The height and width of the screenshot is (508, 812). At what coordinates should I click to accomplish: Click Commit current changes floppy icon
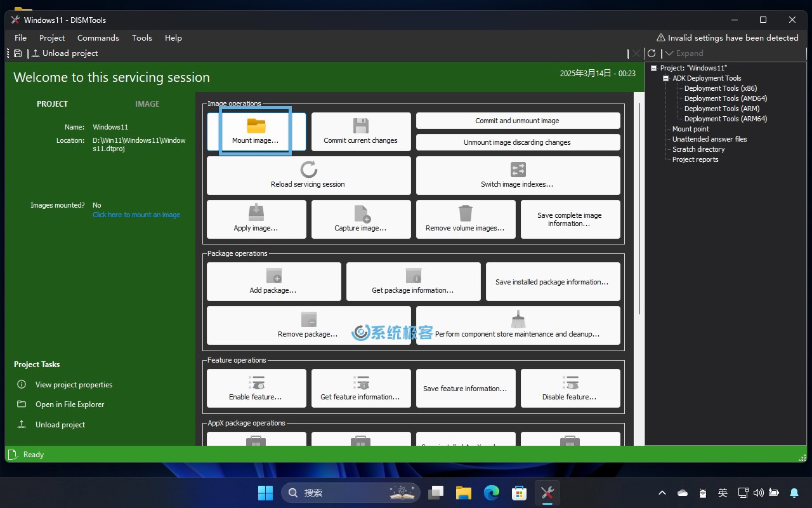(360, 125)
